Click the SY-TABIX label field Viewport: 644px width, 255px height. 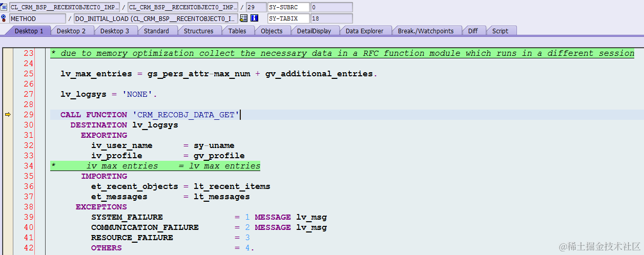[289, 18]
